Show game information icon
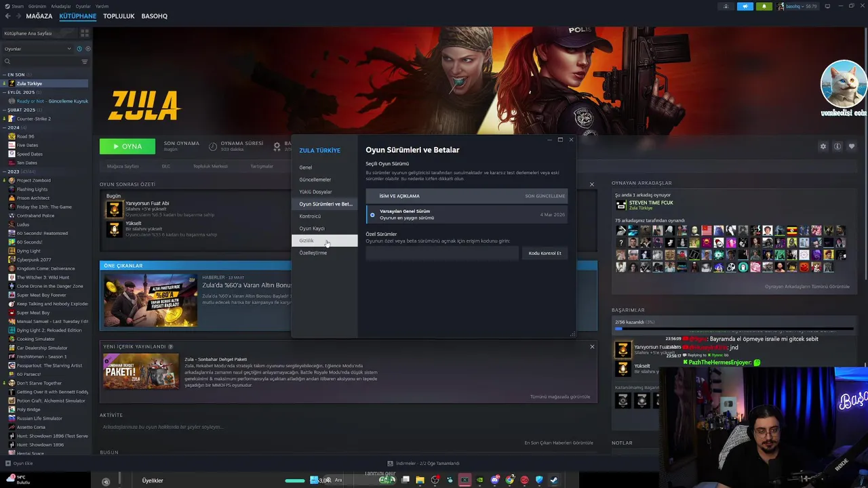Viewport: 868px width, 488px height. coord(837,146)
